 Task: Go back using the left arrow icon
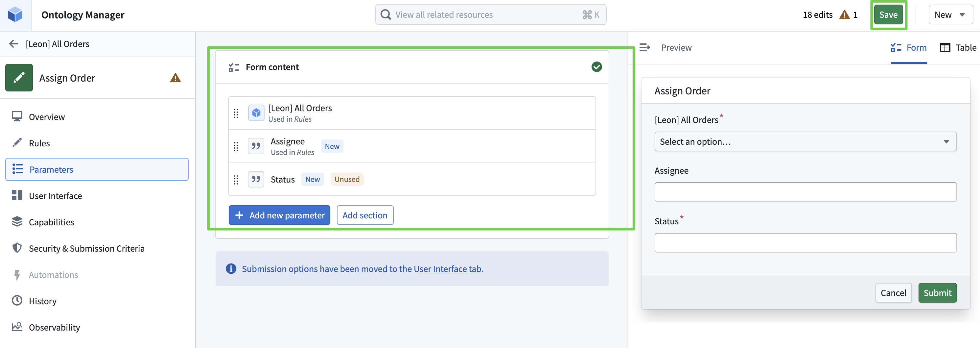point(14,44)
